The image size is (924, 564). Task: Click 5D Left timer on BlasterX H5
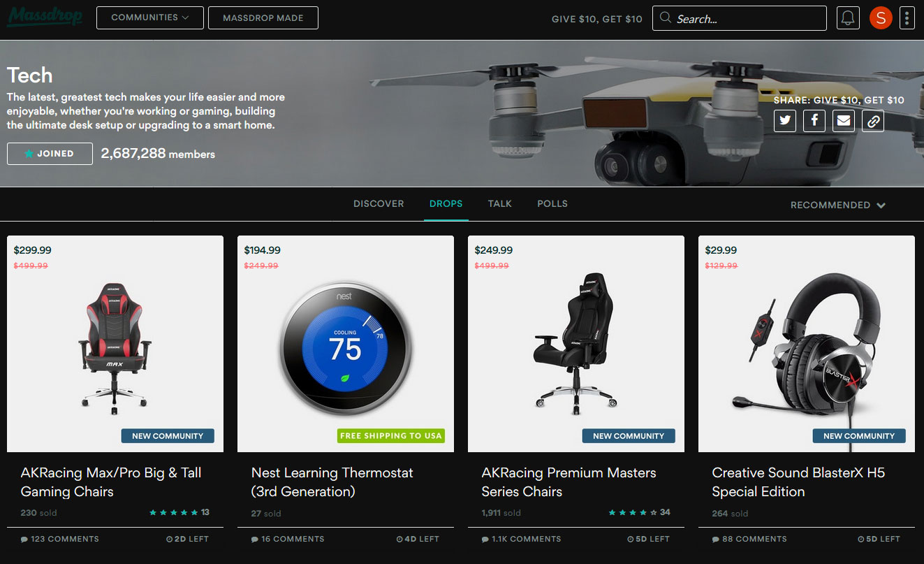[879, 539]
